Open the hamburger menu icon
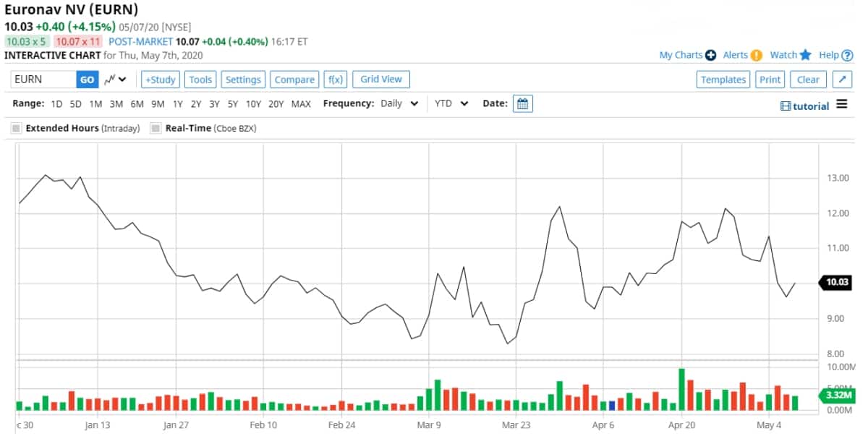Screen dimensions: 868x444 point(841,104)
